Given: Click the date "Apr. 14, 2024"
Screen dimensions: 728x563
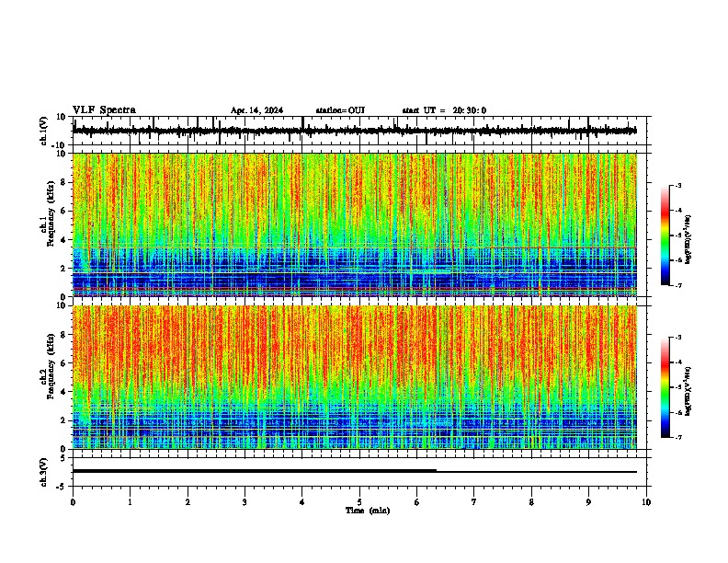Looking at the screenshot, I should tap(256, 110).
